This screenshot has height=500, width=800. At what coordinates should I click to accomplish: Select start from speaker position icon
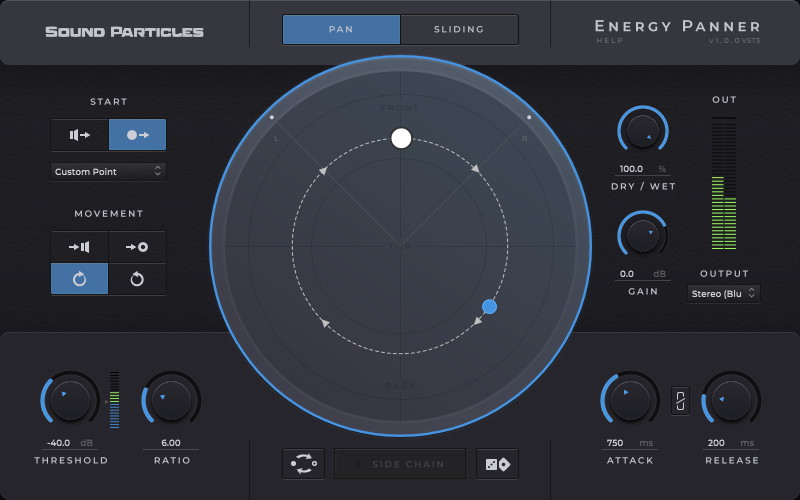pyautogui.click(x=80, y=135)
